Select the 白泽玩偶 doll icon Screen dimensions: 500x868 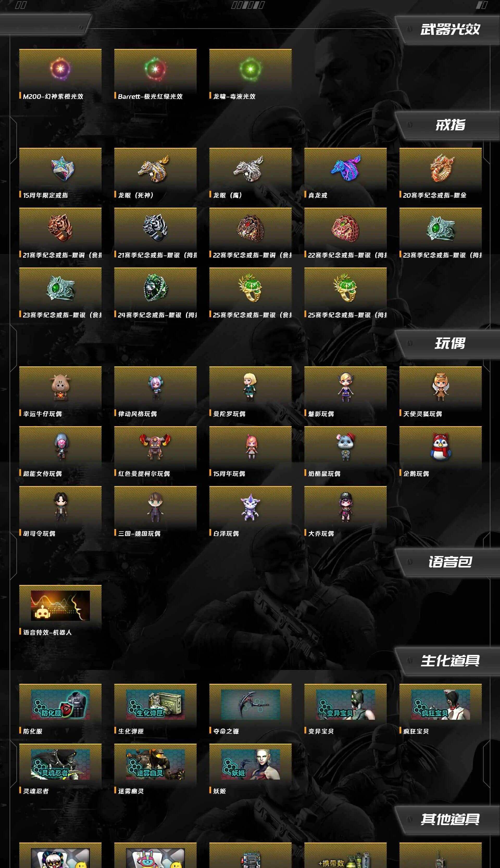pyautogui.click(x=250, y=507)
